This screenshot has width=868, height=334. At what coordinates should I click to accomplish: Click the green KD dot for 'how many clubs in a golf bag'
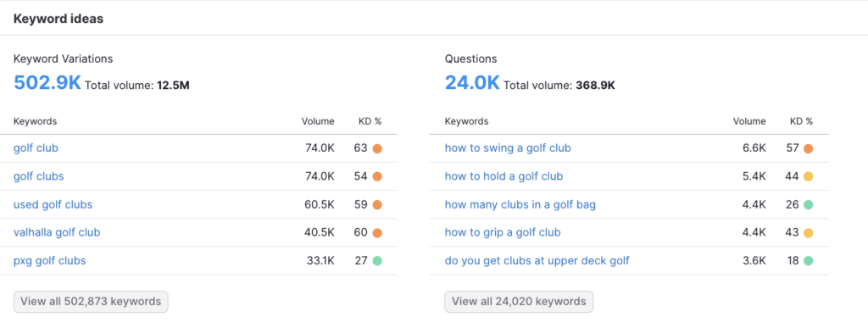(x=808, y=205)
